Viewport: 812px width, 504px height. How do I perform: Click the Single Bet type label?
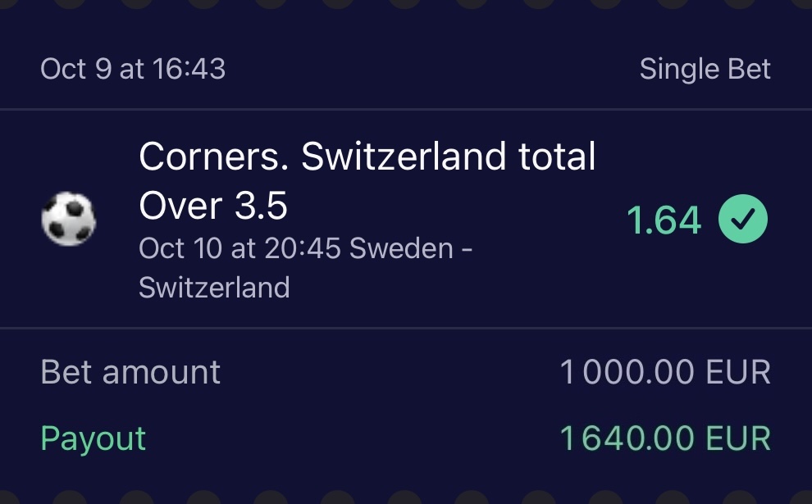click(x=705, y=69)
